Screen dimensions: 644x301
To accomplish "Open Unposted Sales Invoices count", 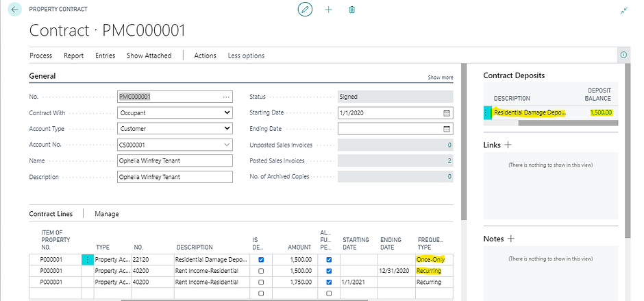I will click(x=395, y=145).
